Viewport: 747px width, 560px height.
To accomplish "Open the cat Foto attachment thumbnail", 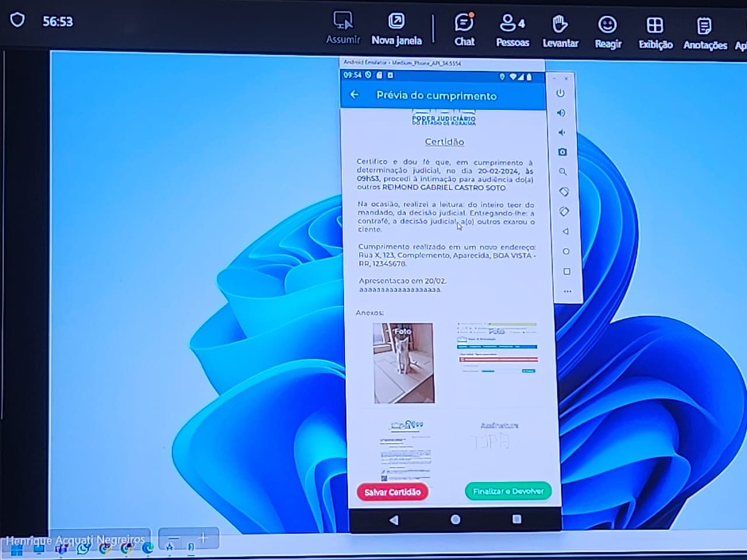I will click(403, 363).
